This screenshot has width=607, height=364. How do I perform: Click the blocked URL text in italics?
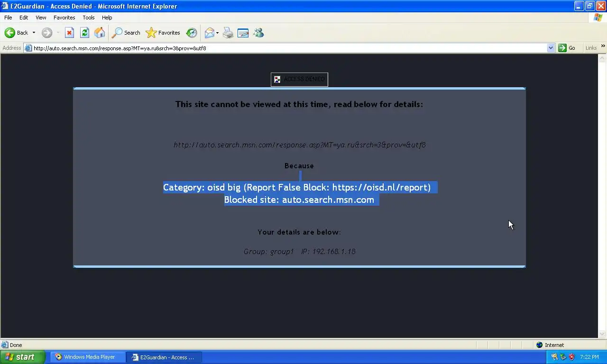click(300, 145)
